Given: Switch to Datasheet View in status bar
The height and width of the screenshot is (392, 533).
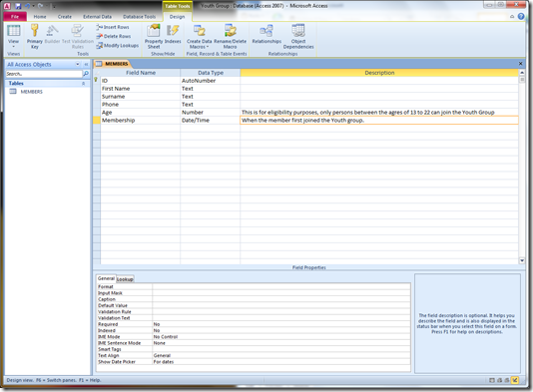Looking at the screenshot, I should [492, 380].
